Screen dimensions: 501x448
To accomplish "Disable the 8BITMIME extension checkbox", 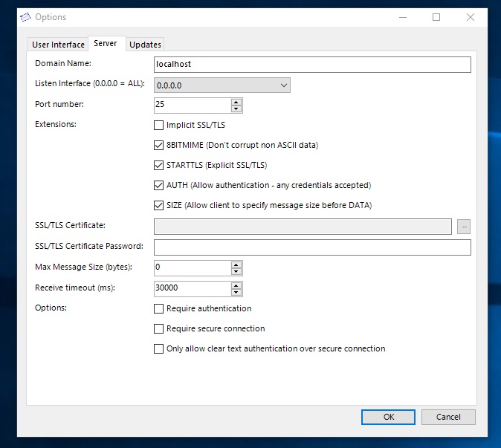I will 158,145.
